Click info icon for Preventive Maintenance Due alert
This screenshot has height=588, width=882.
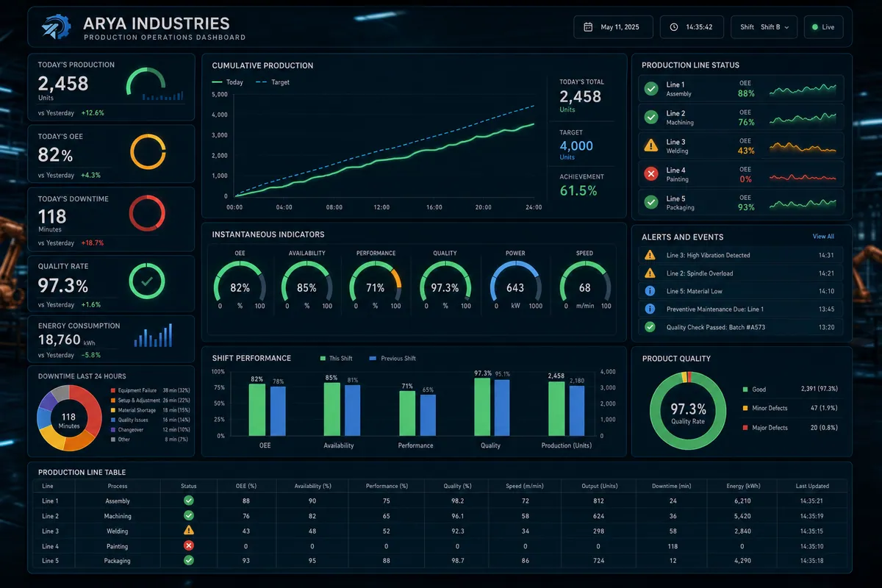tap(650, 309)
